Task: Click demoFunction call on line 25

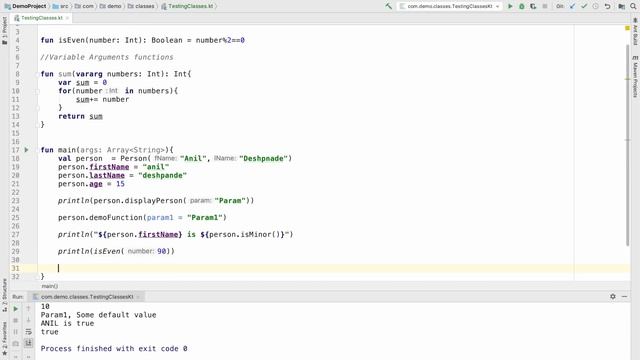Action: (116, 218)
